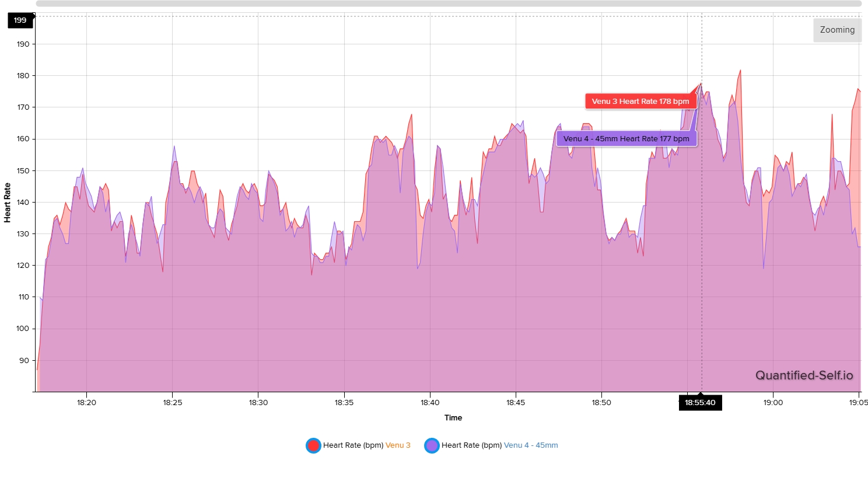Click the 18:30 tick on the time axis

click(258, 403)
